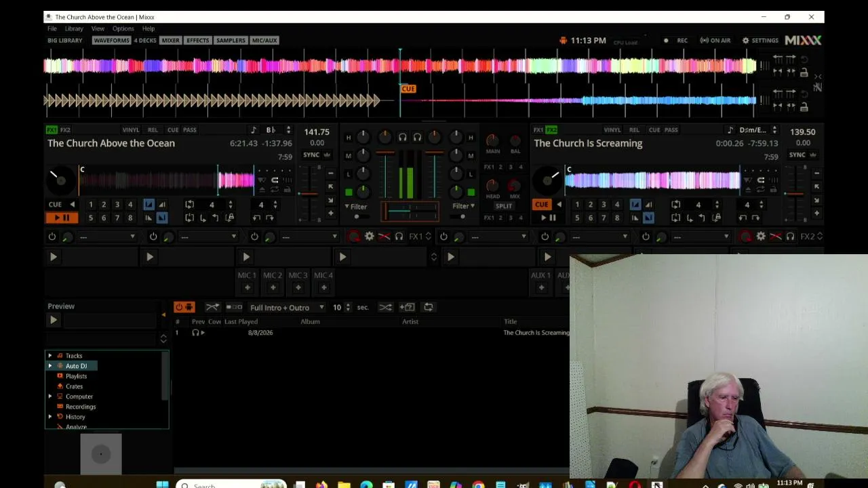Add random track to Auto DJ queue
Viewport: 868px width, 488px height.
(407, 307)
